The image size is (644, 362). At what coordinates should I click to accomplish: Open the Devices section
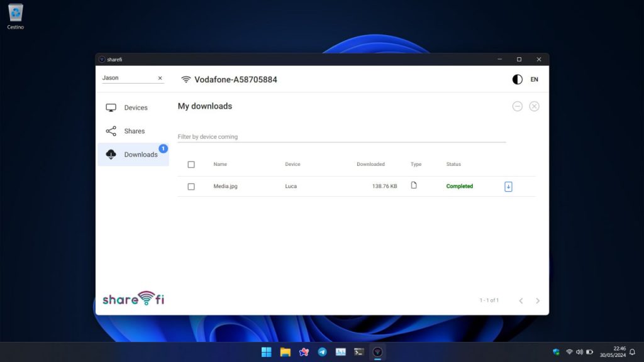133,107
